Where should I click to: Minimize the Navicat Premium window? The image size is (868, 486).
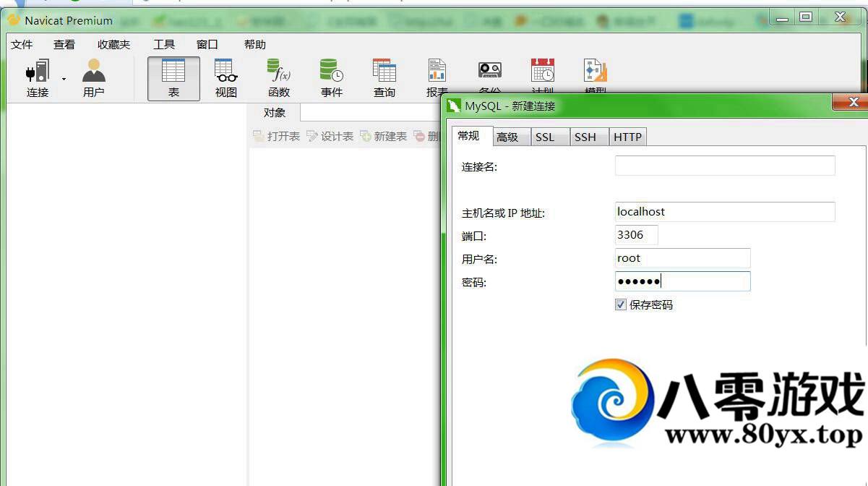782,17
